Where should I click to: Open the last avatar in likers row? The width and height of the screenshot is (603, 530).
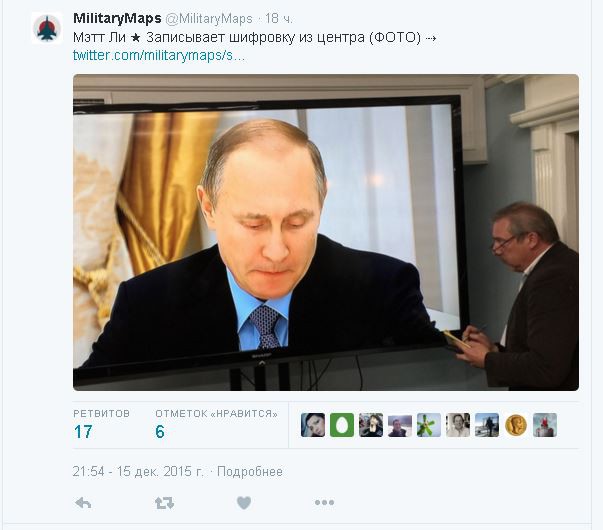point(545,425)
